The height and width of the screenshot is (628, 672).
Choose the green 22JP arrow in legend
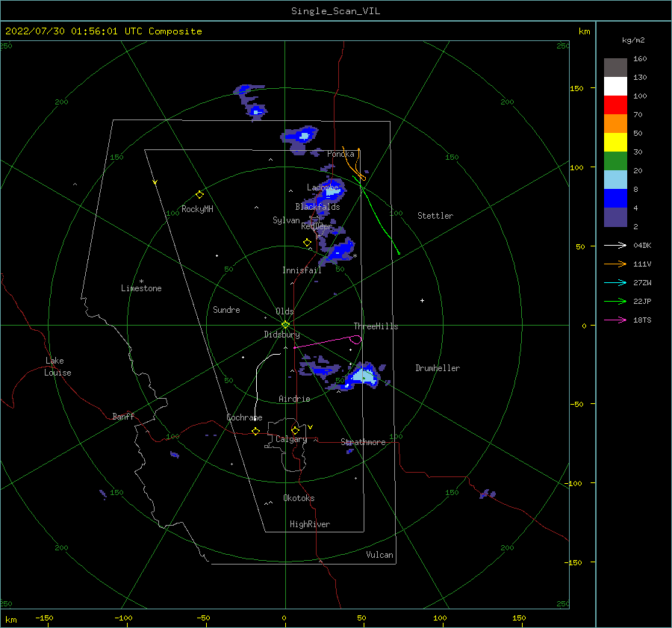tap(615, 302)
